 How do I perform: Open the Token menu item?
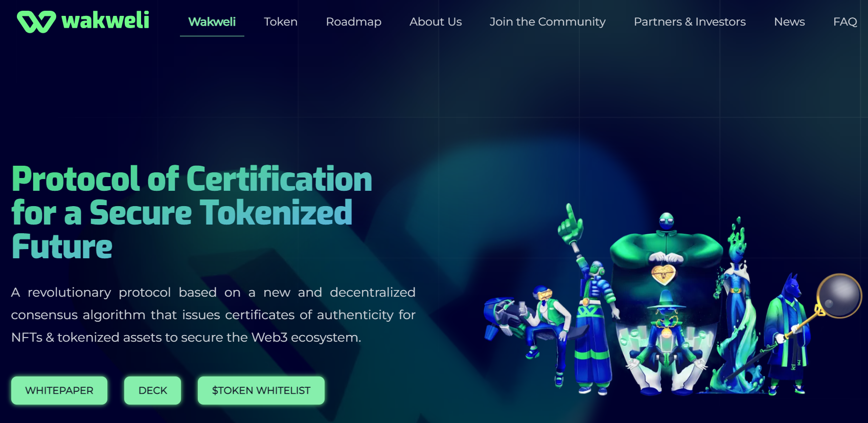(281, 22)
